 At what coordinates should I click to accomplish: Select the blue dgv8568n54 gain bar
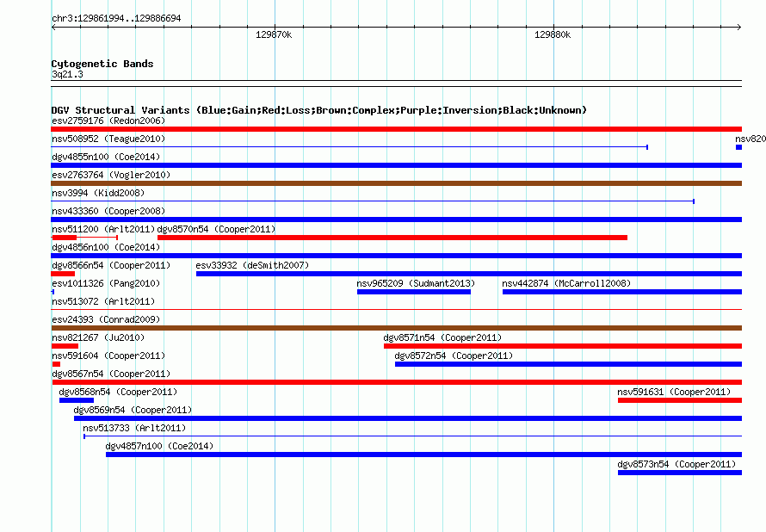point(77,400)
